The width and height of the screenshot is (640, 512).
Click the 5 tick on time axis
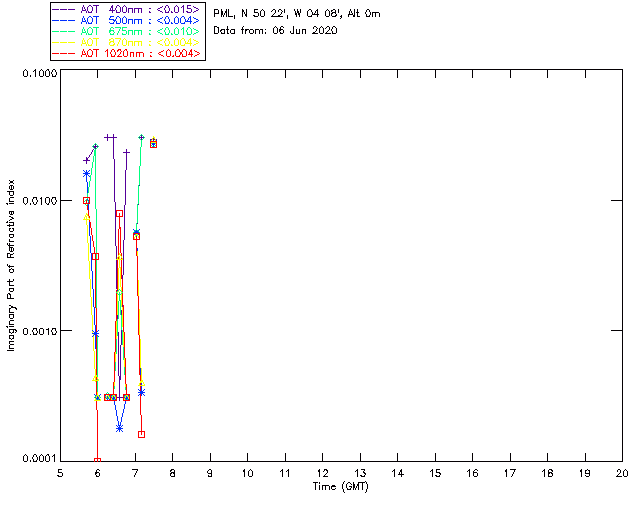pyautogui.click(x=60, y=473)
